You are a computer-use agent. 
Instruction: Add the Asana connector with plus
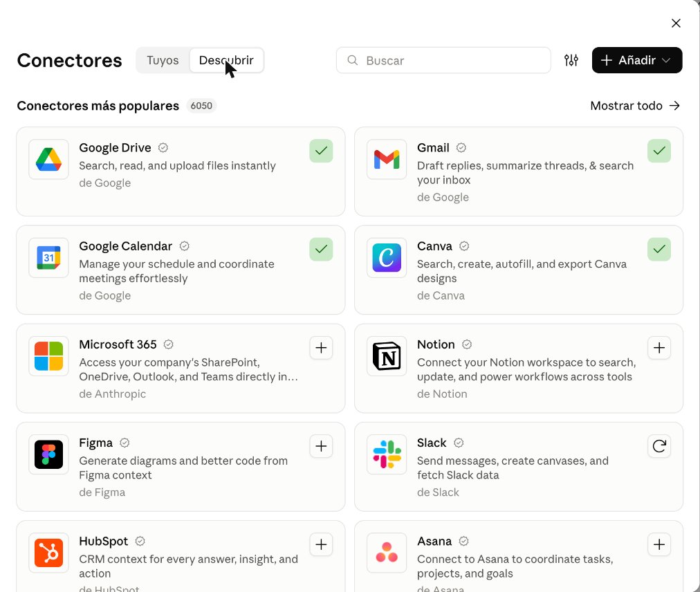pyautogui.click(x=659, y=544)
